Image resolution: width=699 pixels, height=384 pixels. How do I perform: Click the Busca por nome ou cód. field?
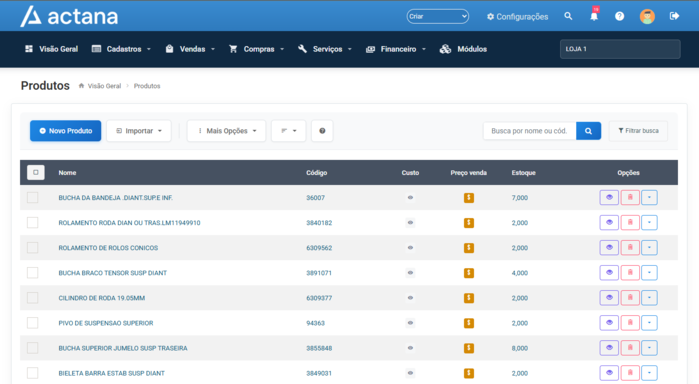pyautogui.click(x=530, y=131)
